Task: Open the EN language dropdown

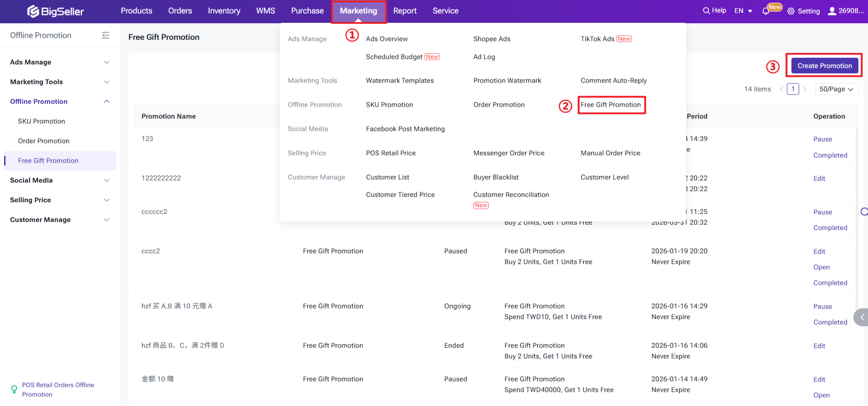Action: pyautogui.click(x=743, y=11)
